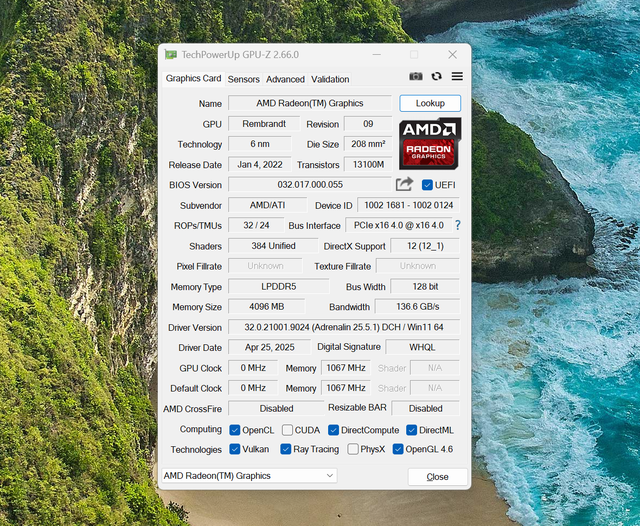The width and height of the screenshot is (640, 526).
Task: Open the Advanced tab
Action: pyautogui.click(x=285, y=79)
